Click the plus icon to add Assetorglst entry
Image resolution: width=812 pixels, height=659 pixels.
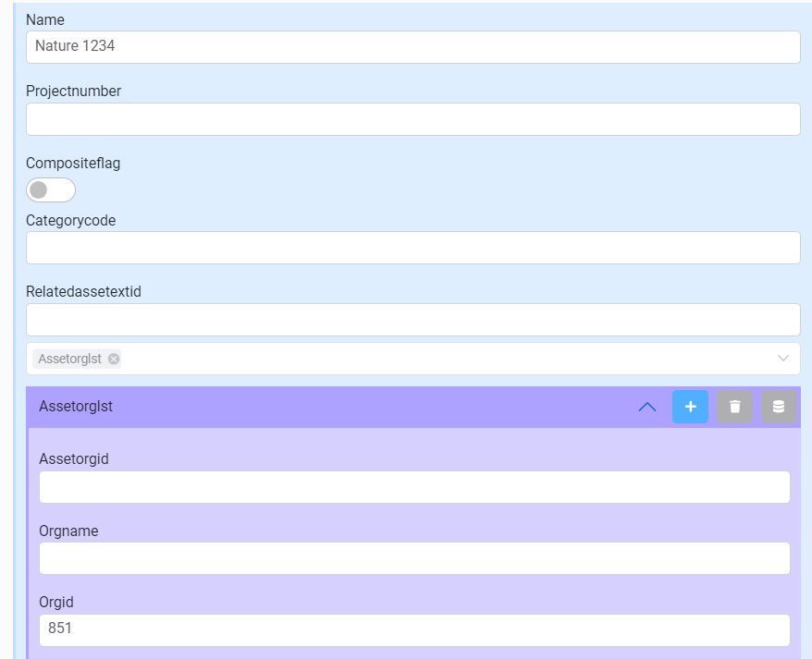pos(690,407)
